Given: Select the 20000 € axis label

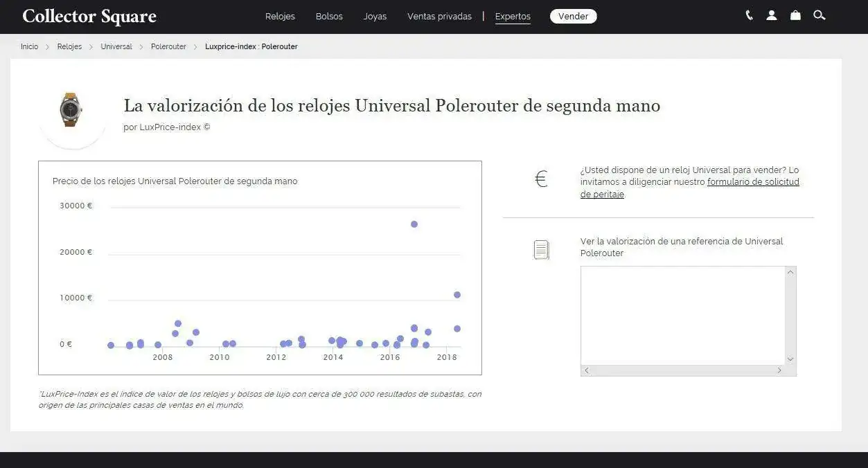Looking at the screenshot, I should [x=76, y=252].
